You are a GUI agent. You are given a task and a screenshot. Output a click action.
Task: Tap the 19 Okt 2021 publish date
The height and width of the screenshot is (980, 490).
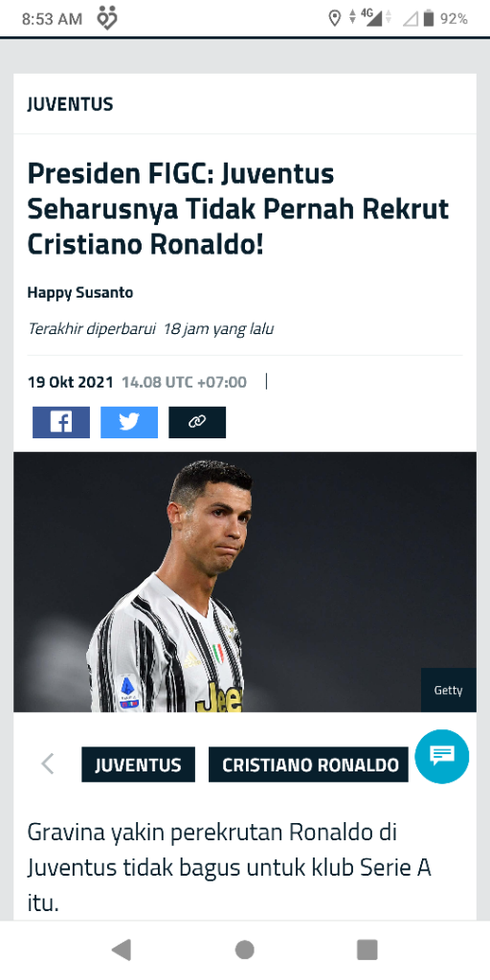pyautogui.click(x=70, y=382)
